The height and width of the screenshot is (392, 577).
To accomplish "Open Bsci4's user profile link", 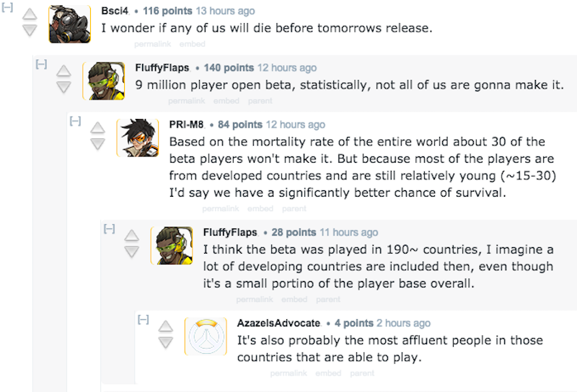I will [x=115, y=11].
